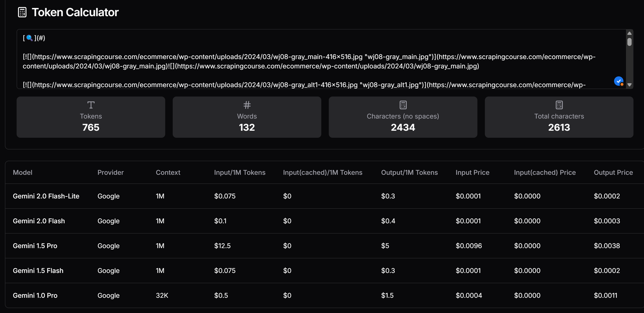The image size is (644, 313).
Task: Select the Gemini 1.0 Pro row
Action: pos(35,295)
